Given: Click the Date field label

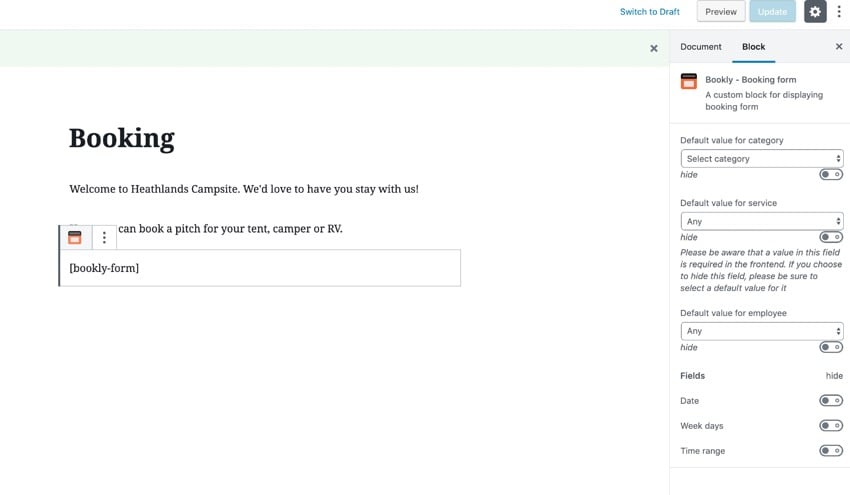Looking at the screenshot, I should click(x=689, y=401).
